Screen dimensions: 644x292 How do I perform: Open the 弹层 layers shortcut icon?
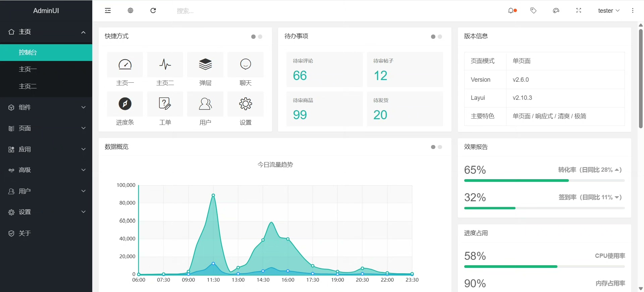(205, 64)
